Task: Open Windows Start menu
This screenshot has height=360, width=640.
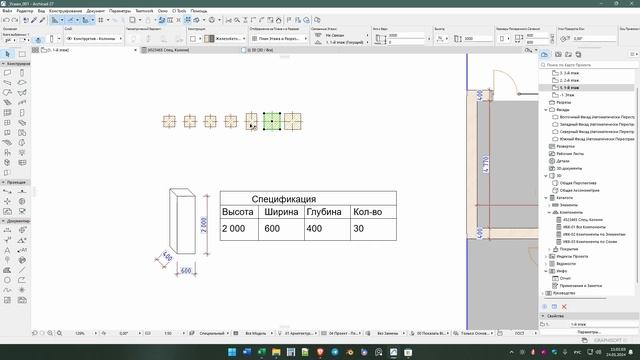Action: 232,352
